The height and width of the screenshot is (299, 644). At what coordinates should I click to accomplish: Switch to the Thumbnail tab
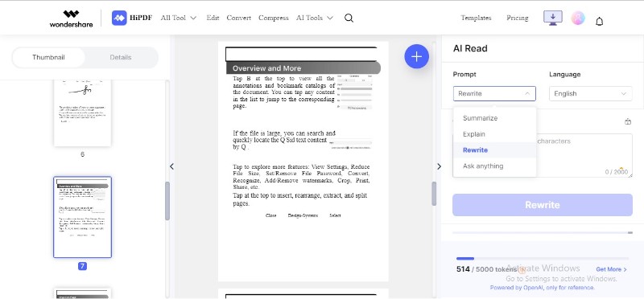pos(48,57)
